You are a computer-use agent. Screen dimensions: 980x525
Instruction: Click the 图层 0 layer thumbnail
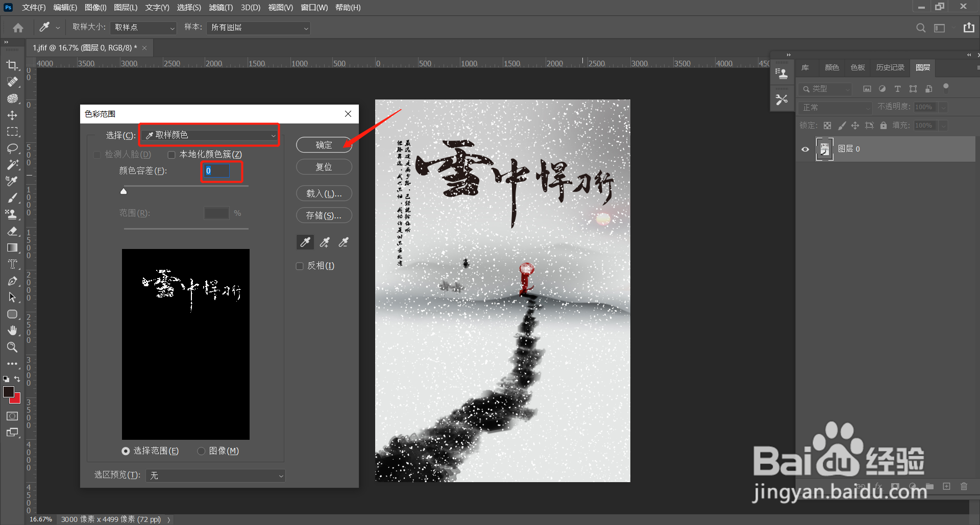pyautogui.click(x=824, y=149)
